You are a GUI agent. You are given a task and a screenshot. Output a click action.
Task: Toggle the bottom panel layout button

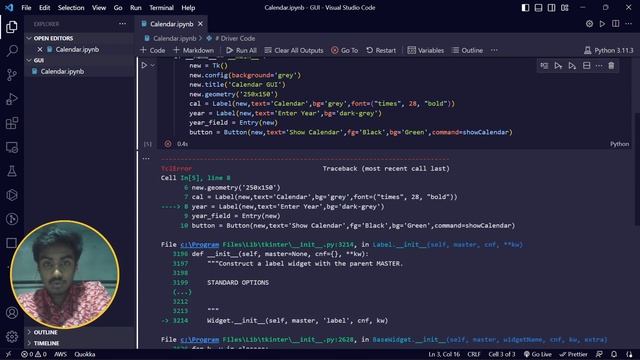(538, 8)
